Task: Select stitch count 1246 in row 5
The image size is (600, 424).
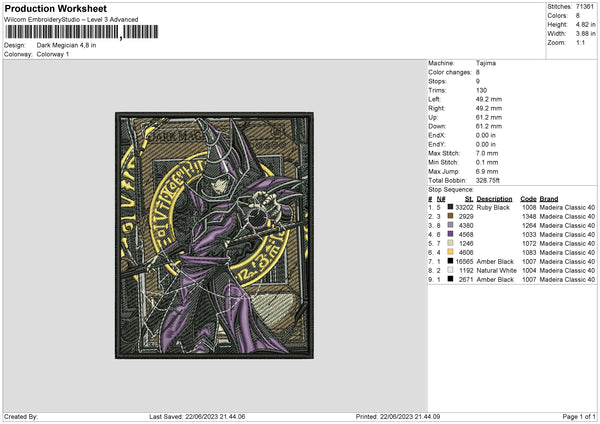Action: 466,243
